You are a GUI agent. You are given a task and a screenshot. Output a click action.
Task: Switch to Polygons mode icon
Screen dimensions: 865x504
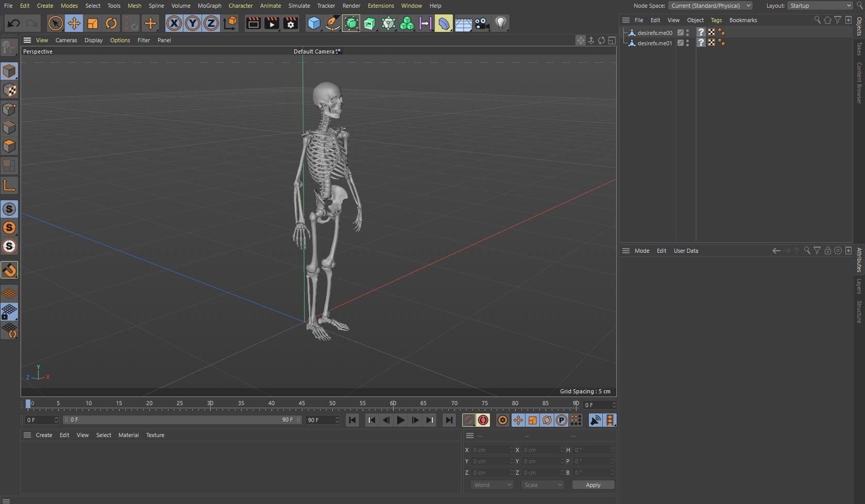(9, 146)
